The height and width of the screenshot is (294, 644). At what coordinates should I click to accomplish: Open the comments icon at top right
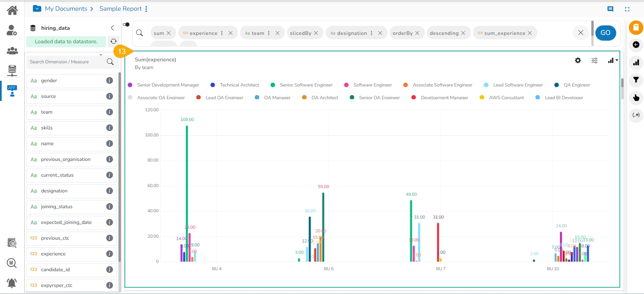(x=610, y=9)
